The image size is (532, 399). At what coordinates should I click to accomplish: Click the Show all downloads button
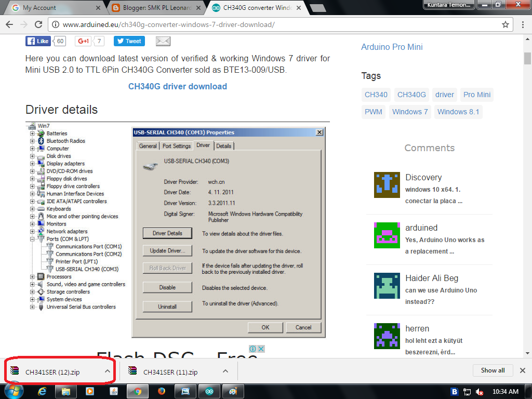pos(493,370)
